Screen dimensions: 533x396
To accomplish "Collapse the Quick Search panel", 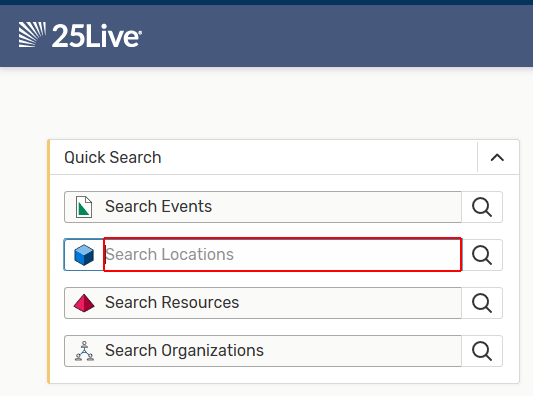I will 497,157.
